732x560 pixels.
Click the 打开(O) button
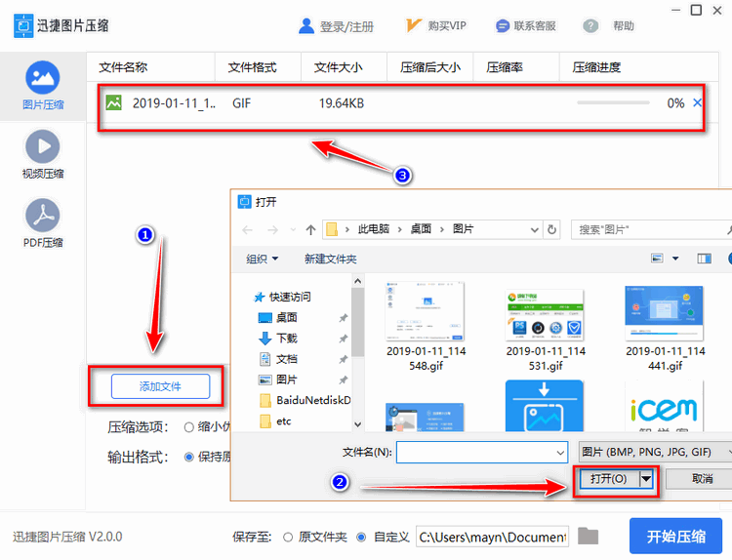click(x=609, y=479)
